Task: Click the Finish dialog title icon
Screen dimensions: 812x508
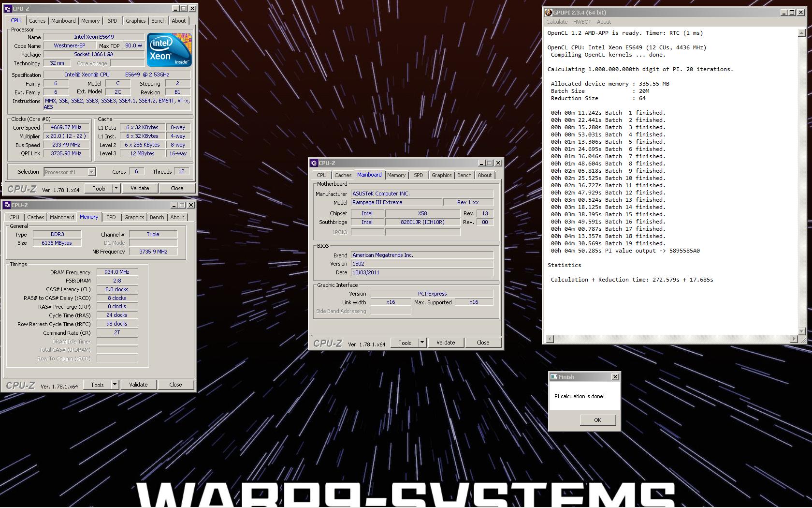Action: coord(554,377)
